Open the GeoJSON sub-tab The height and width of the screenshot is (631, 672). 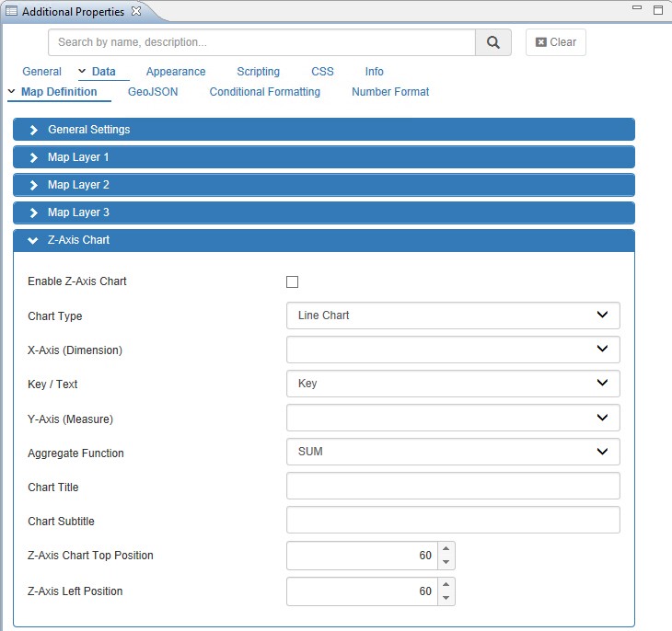[x=153, y=92]
